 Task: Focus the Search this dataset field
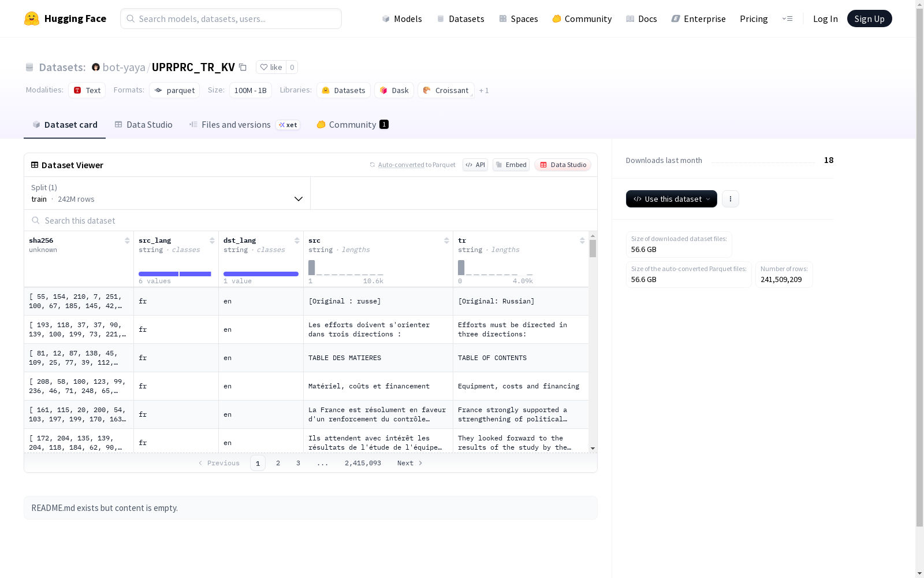coord(311,220)
